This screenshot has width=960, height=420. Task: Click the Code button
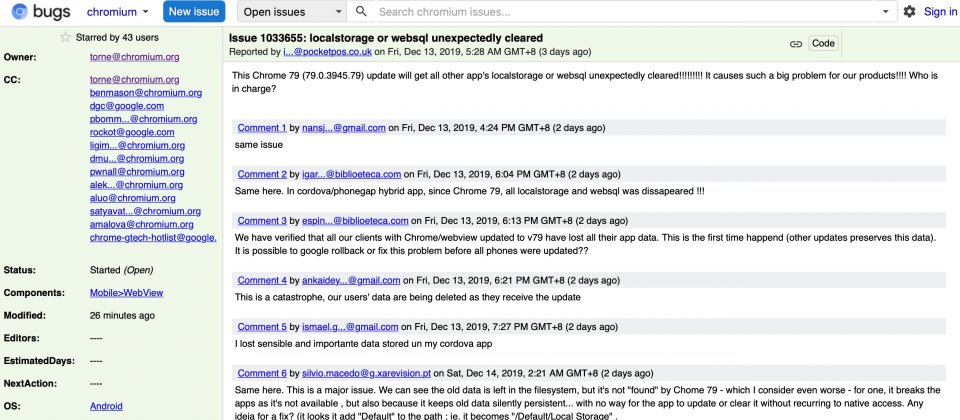(x=823, y=43)
